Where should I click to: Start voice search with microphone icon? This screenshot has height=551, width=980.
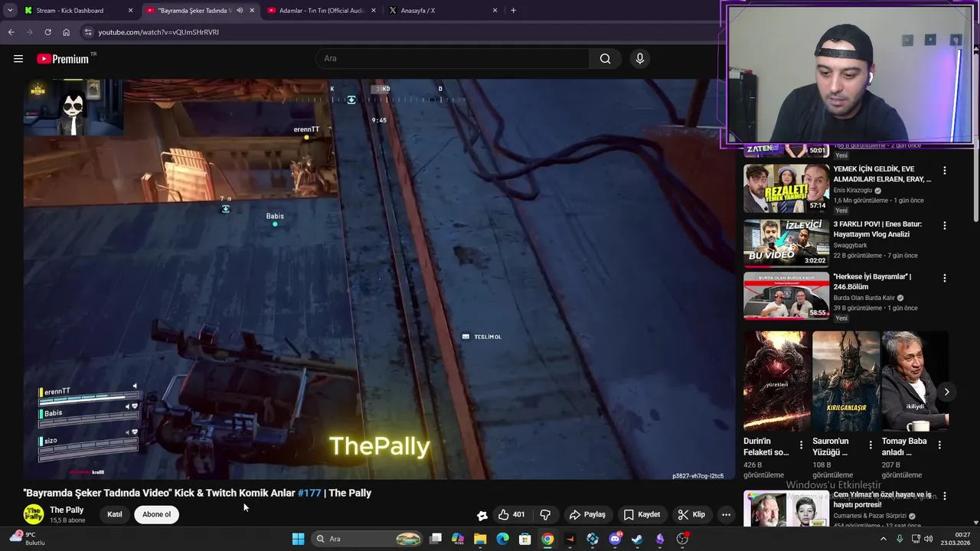pos(640,59)
